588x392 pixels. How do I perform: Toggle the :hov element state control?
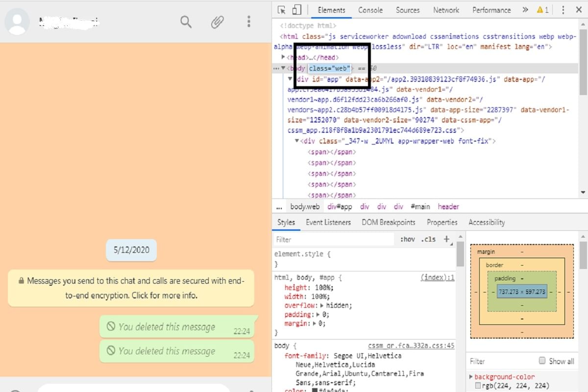tap(407, 239)
